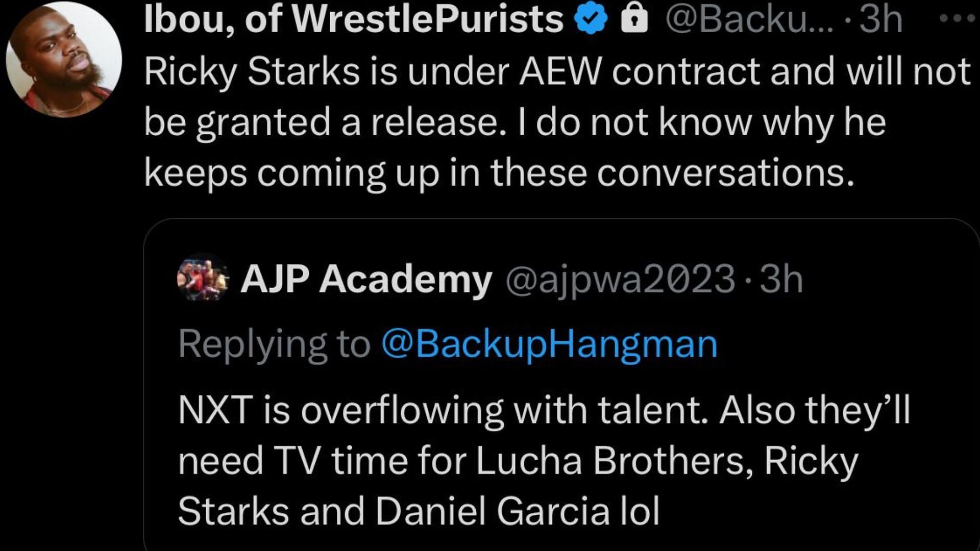Viewport: 980px width, 551px height.
Task: Click the 'Replying to' label
Action: point(274,344)
